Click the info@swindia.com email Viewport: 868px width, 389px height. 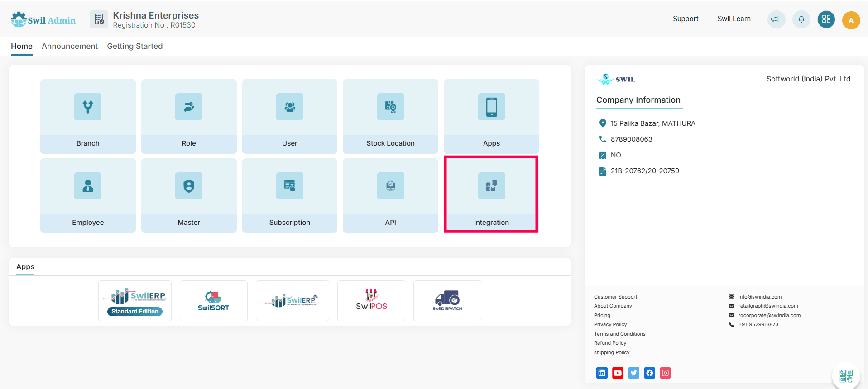tap(760, 297)
